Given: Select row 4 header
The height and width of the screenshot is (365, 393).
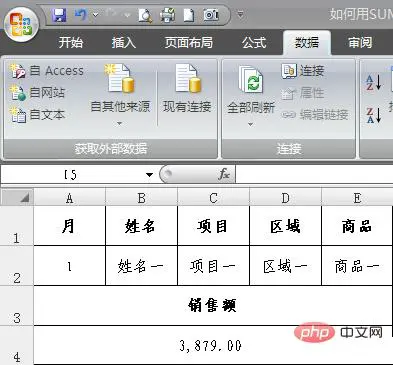Looking at the screenshot, I should point(17,345).
